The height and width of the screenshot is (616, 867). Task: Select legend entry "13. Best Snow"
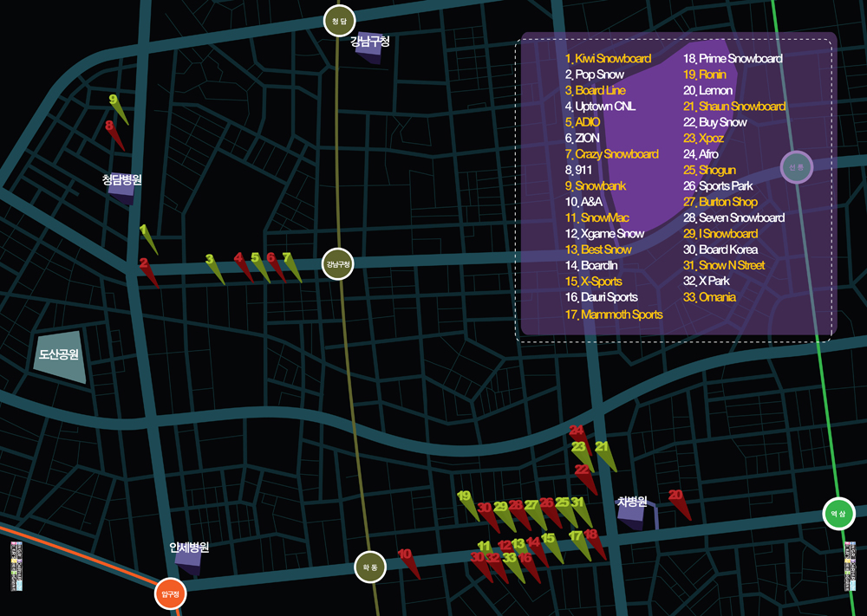point(597,250)
